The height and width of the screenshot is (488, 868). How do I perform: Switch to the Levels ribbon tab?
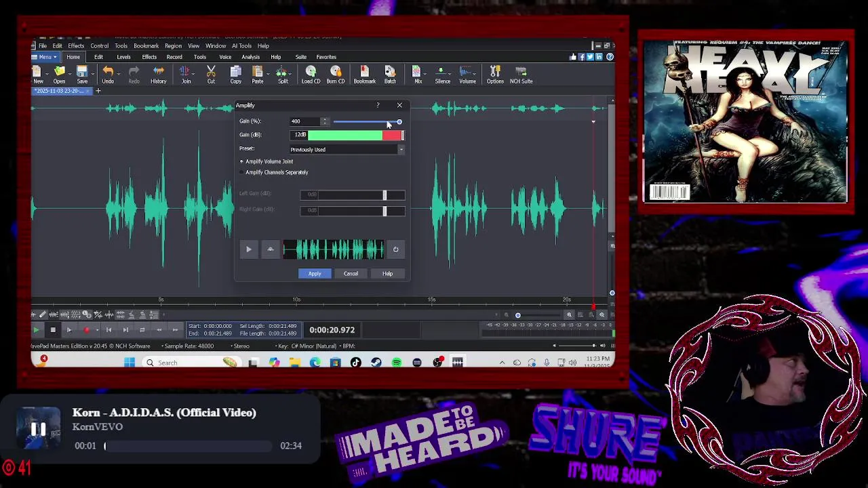pyautogui.click(x=123, y=57)
